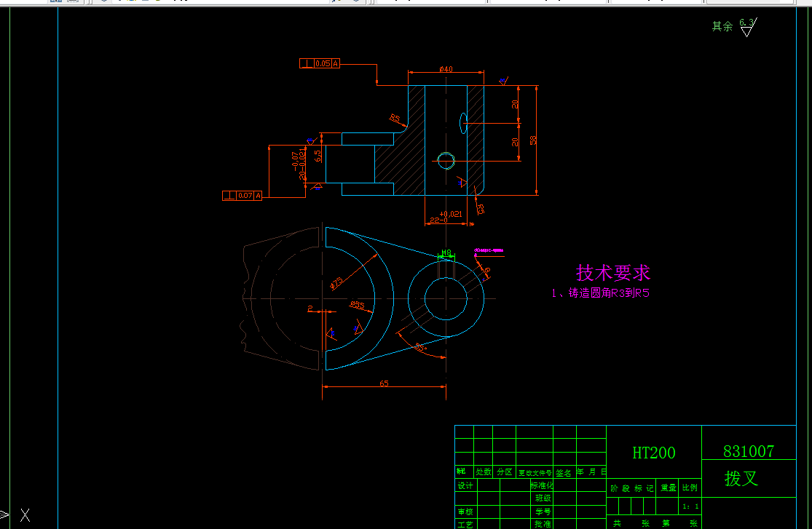
Task: Click the 标准化 cell
Action: 542,485
